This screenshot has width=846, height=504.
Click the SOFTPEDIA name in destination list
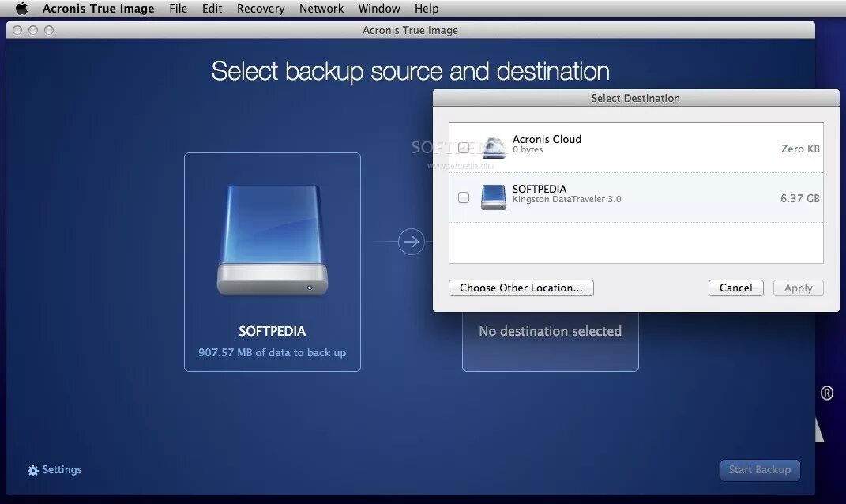[x=540, y=189]
